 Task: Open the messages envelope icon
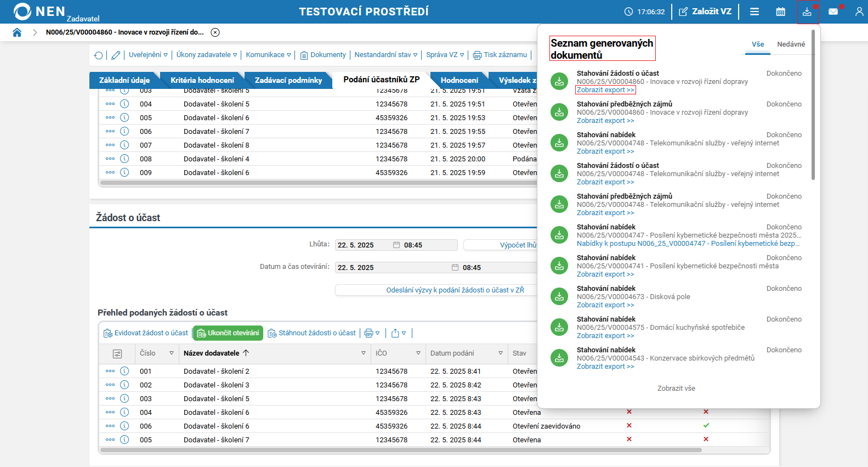[833, 12]
